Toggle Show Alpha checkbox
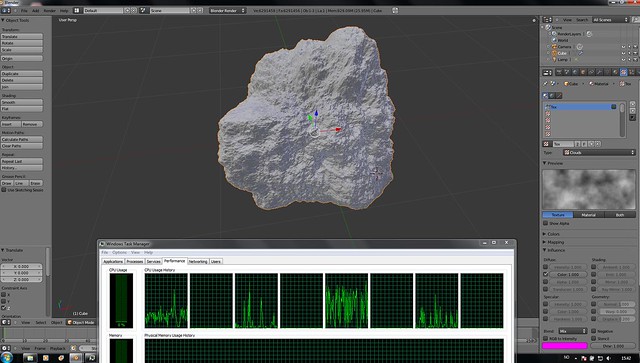Screen dimensions: 640x363 click(x=545, y=223)
